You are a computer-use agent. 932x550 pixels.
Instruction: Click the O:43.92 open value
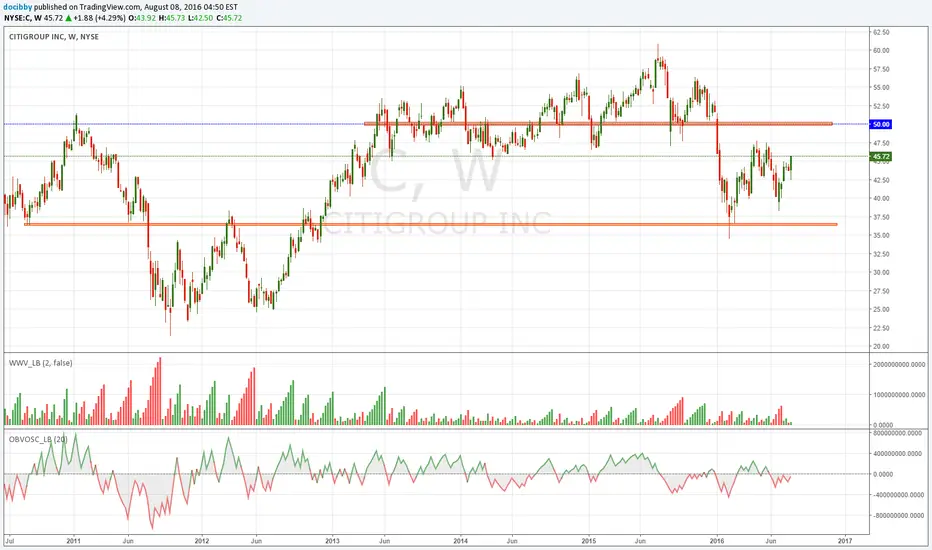(141, 18)
